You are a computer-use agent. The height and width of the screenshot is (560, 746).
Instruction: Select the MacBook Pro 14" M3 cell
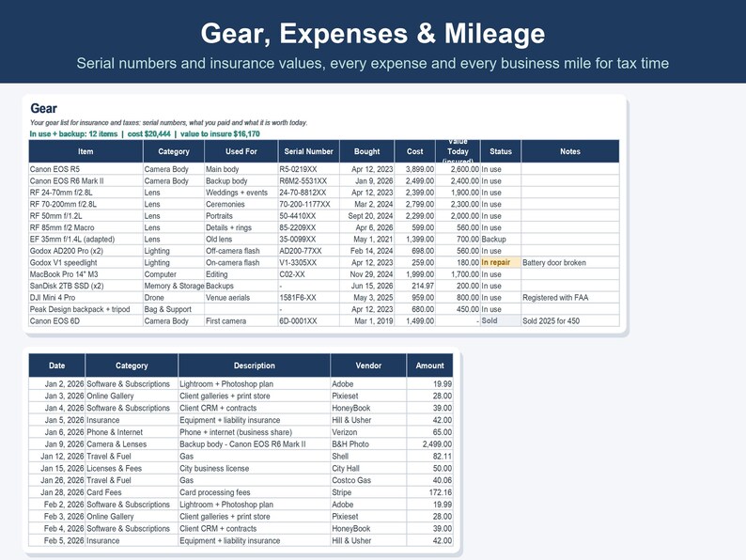click(x=85, y=274)
